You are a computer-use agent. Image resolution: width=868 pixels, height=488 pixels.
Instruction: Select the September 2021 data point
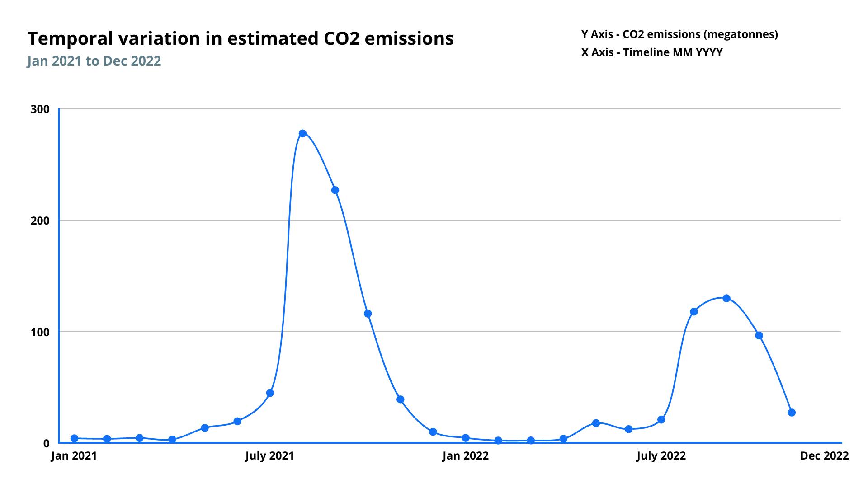pos(335,190)
